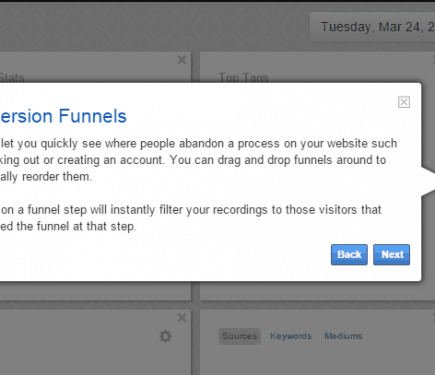Dismiss the lower-left widget using its X icon
This screenshot has height=375, width=435.
(x=182, y=318)
